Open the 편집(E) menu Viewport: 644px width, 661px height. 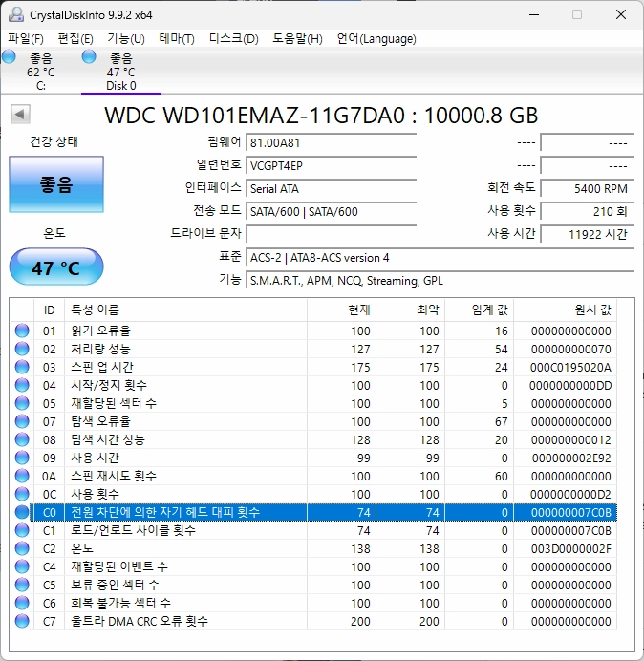[x=75, y=39]
